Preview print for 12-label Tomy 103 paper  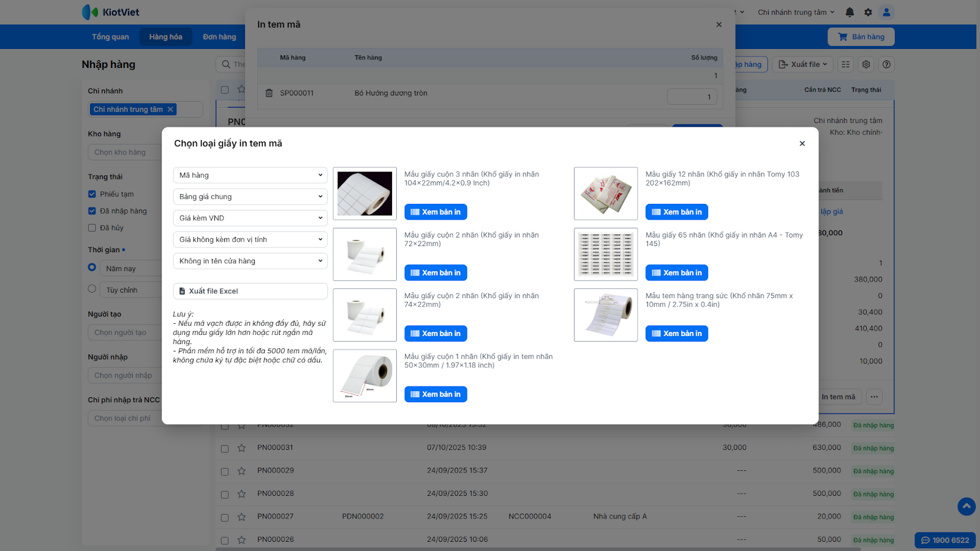[x=677, y=212]
